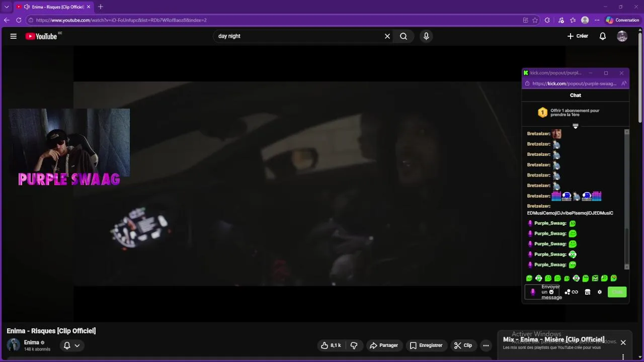Send message with green Chat button
This screenshot has width=644, height=362.
coord(617,292)
